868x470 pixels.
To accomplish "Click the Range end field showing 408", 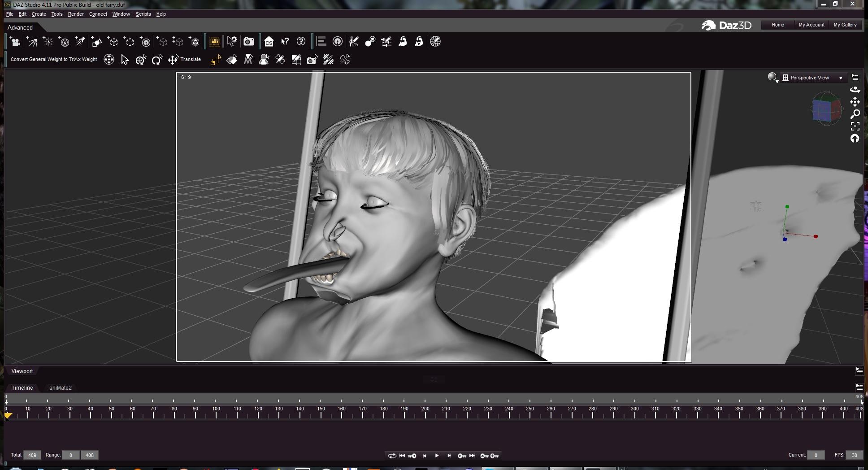I will (x=90, y=455).
